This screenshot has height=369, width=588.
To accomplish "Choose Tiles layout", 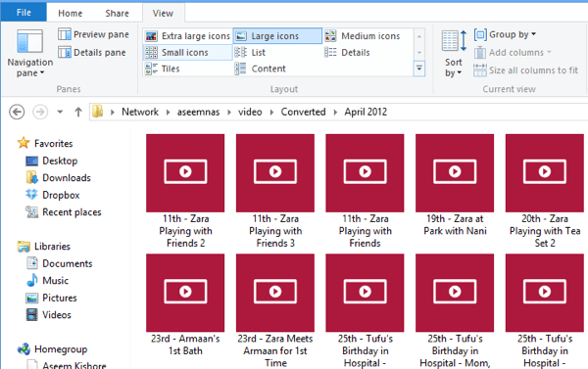I will pyautogui.click(x=163, y=69).
